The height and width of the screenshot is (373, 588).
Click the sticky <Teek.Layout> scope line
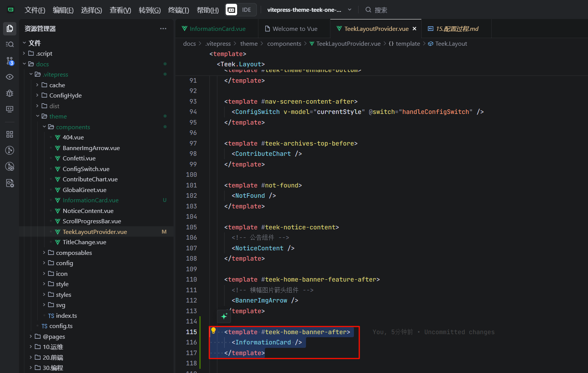[241, 64]
